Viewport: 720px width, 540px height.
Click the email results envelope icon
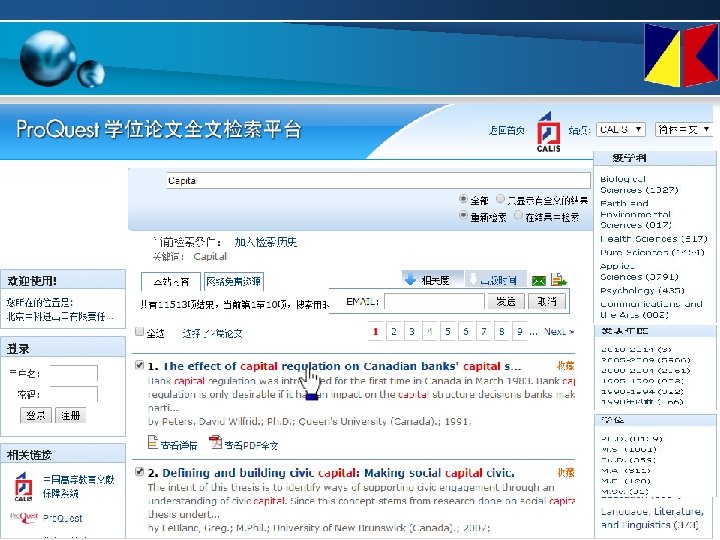tap(539, 280)
